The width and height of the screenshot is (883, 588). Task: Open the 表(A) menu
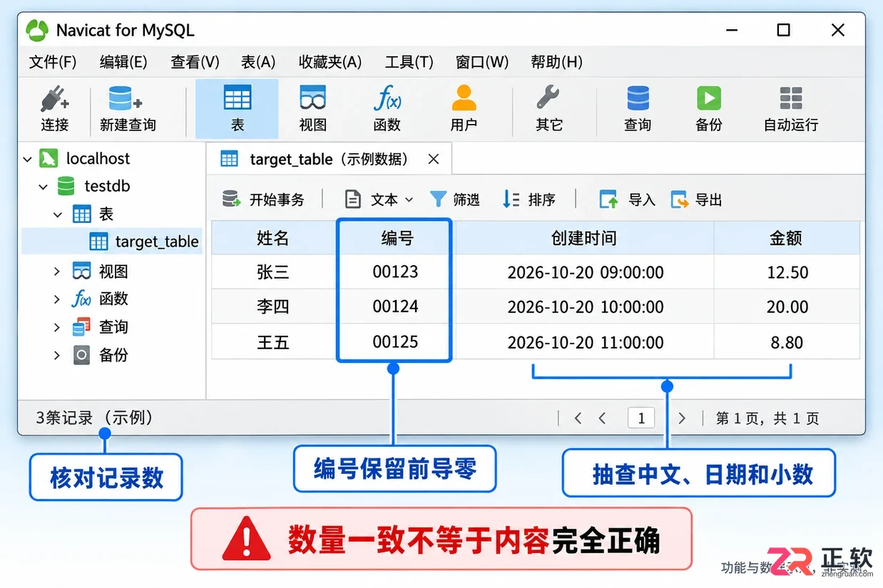point(258,62)
